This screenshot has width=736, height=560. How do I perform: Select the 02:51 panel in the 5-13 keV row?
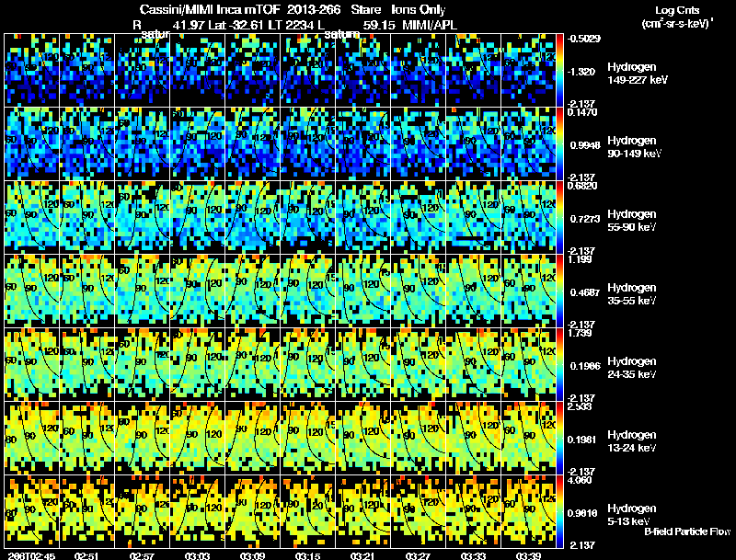point(86,511)
